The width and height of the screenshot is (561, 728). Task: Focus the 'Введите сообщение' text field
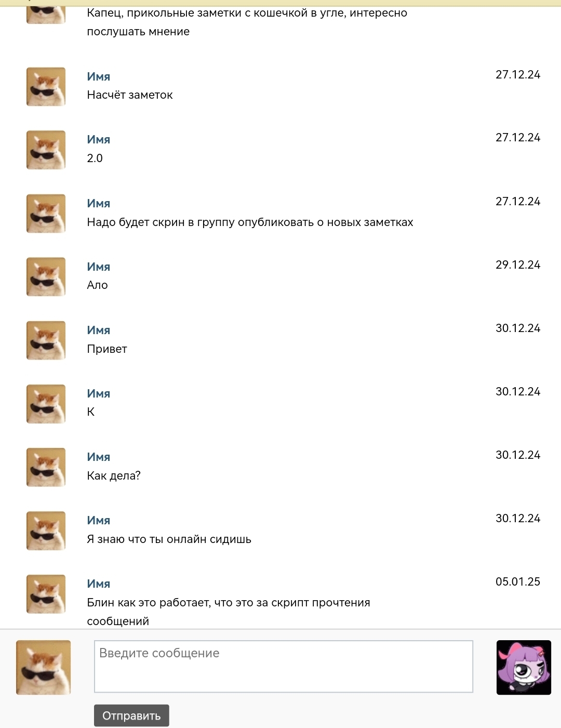[283, 666]
